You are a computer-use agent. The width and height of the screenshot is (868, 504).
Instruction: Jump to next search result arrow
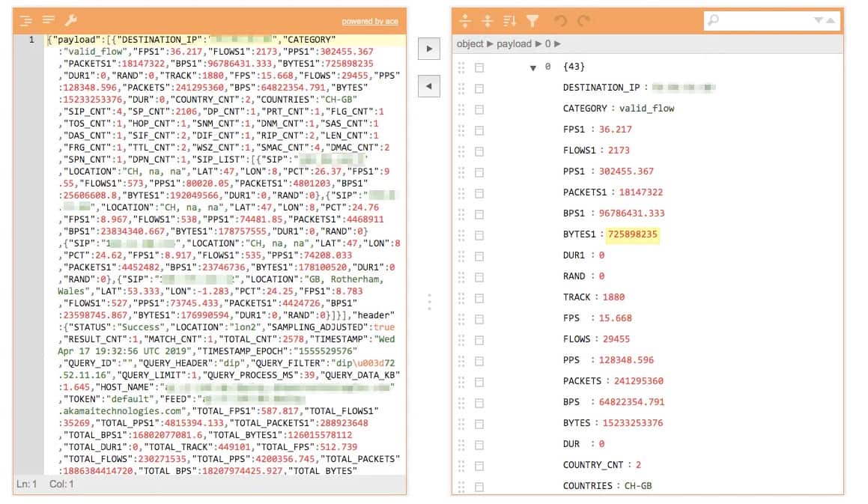[819, 21]
